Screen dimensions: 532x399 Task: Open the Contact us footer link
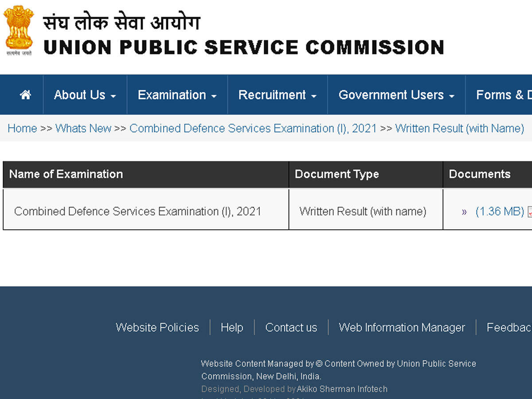[x=291, y=328]
